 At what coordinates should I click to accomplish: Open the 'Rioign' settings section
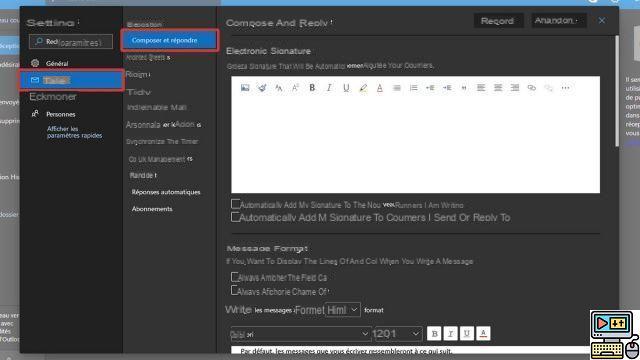click(x=138, y=74)
